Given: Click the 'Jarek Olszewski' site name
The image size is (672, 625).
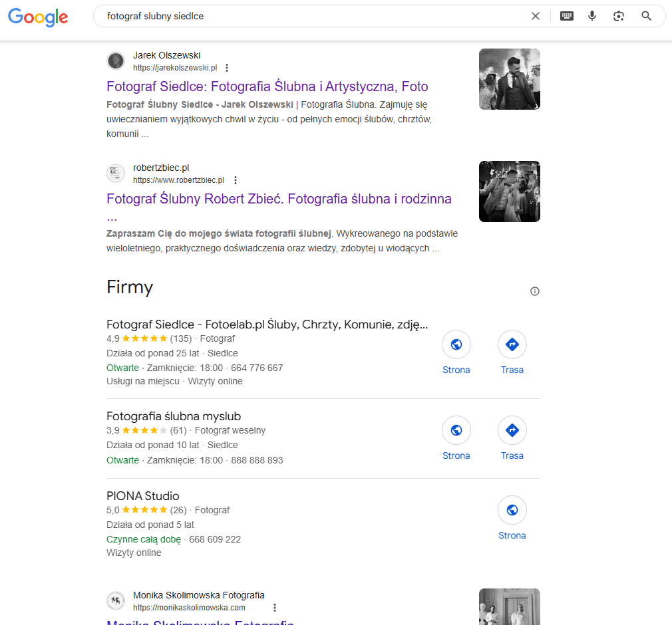Looking at the screenshot, I should (x=167, y=55).
